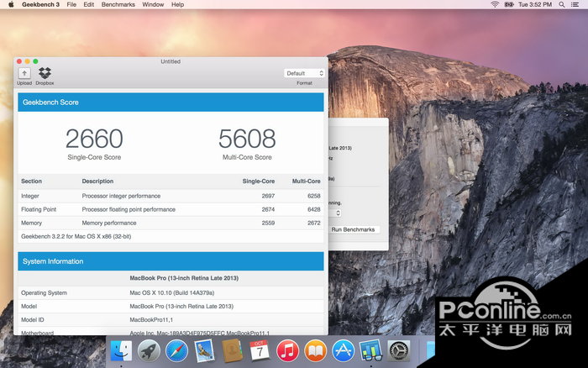Viewport: 588px width, 368px height.
Task: Click the green zoom window button
Action: tap(35, 61)
